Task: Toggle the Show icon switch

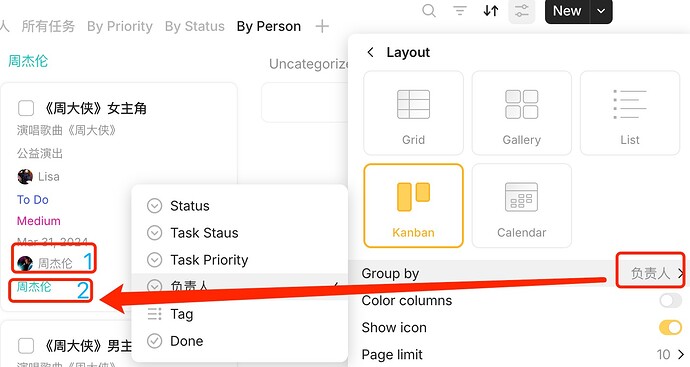Action: [x=670, y=327]
